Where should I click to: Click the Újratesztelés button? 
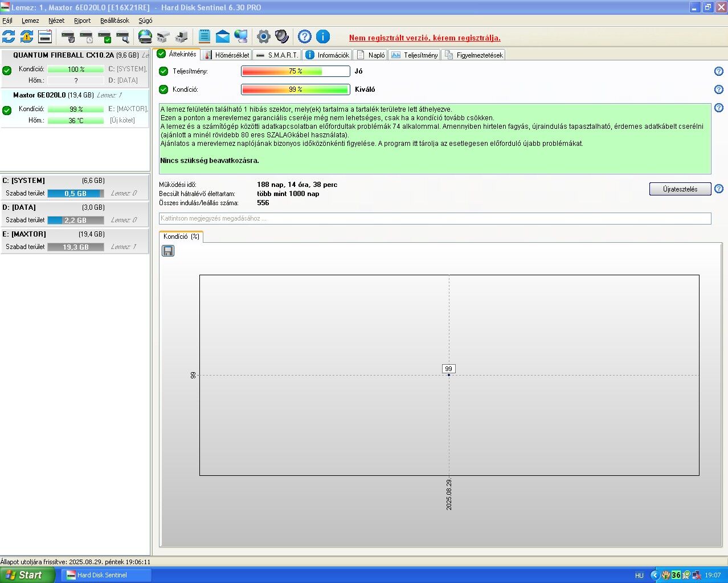(x=680, y=189)
